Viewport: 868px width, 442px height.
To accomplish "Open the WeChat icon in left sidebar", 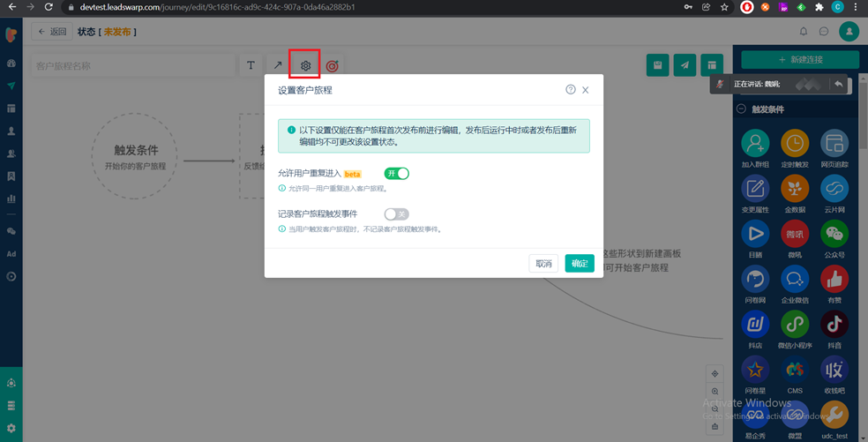I will (x=11, y=231).
